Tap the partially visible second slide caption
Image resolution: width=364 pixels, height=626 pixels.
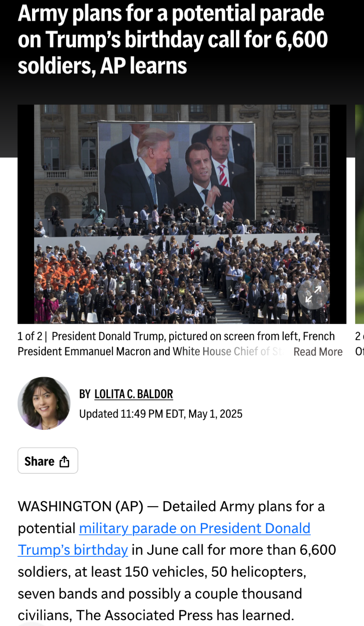coord(359,344)
